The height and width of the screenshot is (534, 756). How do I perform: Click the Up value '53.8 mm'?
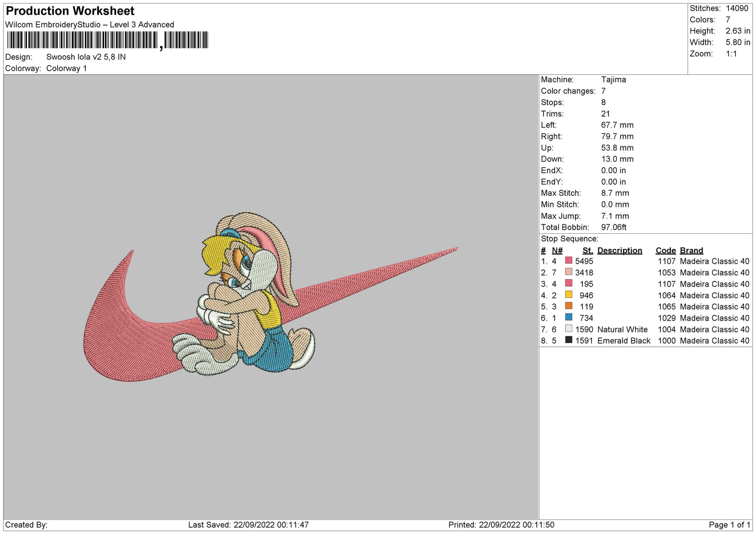click(617, 148)
